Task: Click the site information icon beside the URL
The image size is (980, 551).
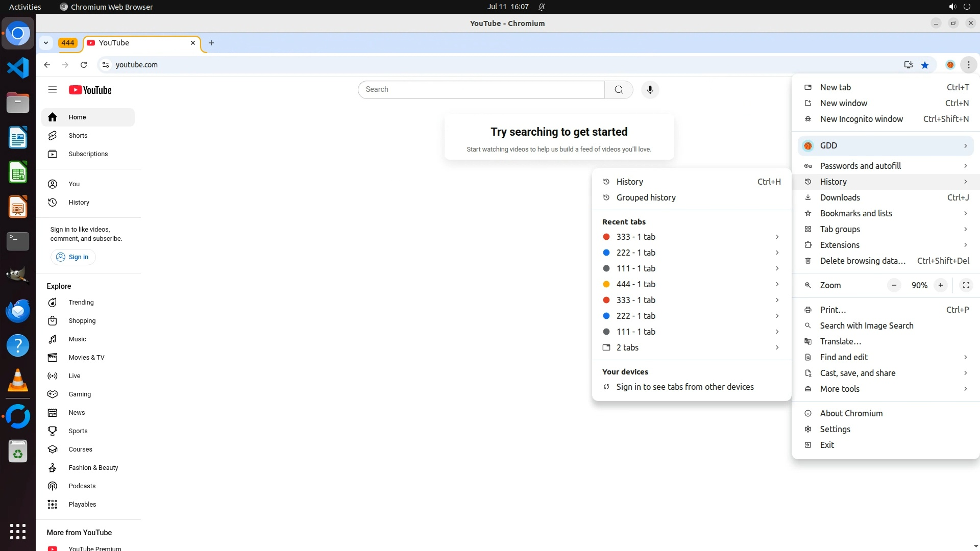Action: click(x=106, y=65)
